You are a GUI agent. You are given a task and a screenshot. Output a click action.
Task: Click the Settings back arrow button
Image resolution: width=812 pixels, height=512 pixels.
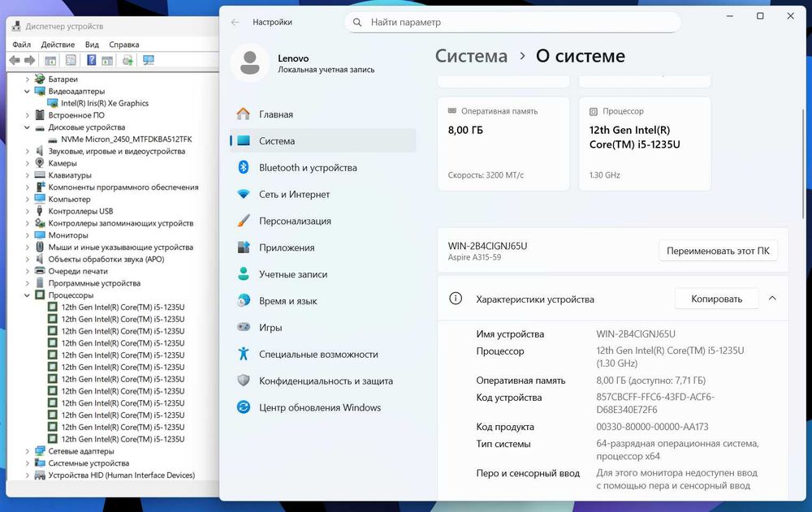click(235, 22)
